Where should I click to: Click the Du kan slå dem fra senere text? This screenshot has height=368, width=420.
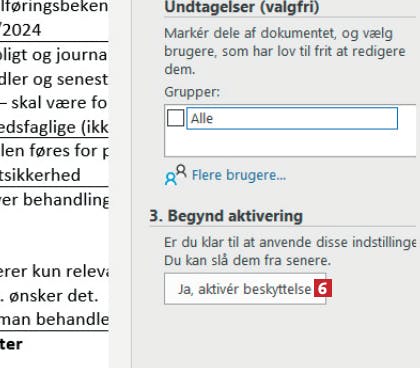(x=247, y=260)
